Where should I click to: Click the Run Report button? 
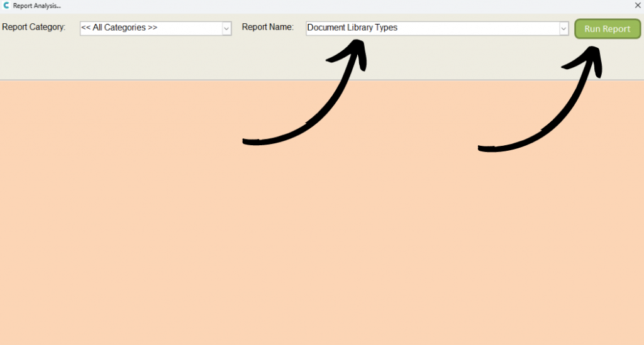click(607, 29)
